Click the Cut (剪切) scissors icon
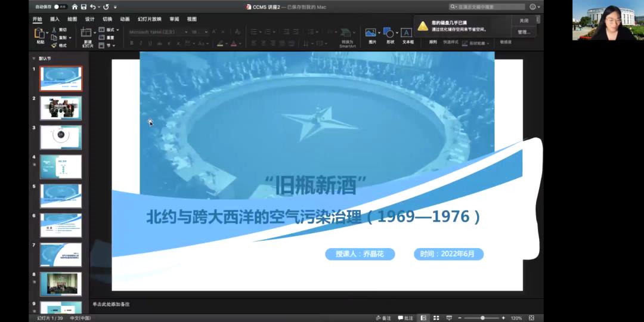This screenshot has width=644, height=322. tap(54, 29)
